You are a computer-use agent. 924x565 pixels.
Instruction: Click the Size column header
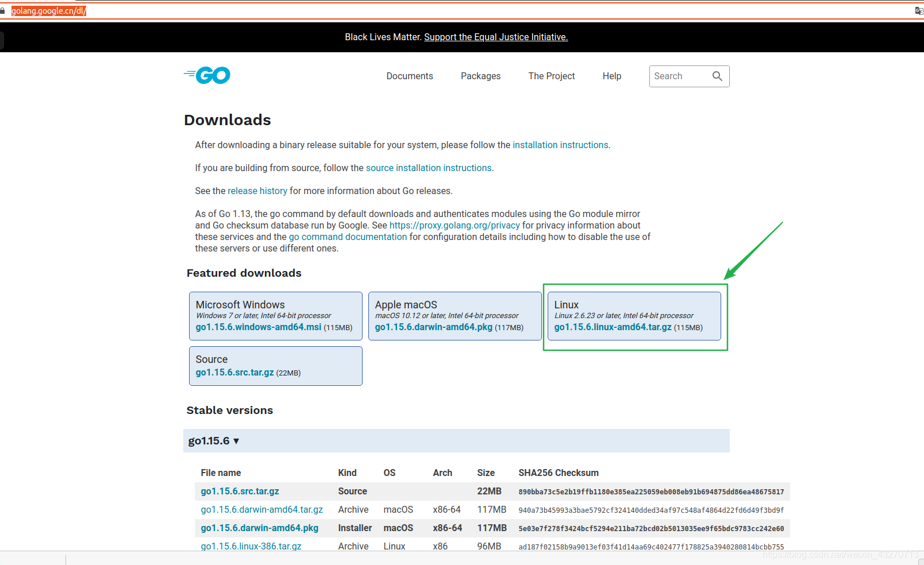pyautogui.click(x=486, y=473)
